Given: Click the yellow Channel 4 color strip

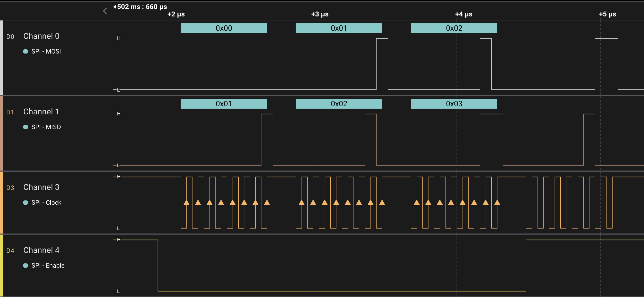Looking at the screenshot, I should (2, 266).
